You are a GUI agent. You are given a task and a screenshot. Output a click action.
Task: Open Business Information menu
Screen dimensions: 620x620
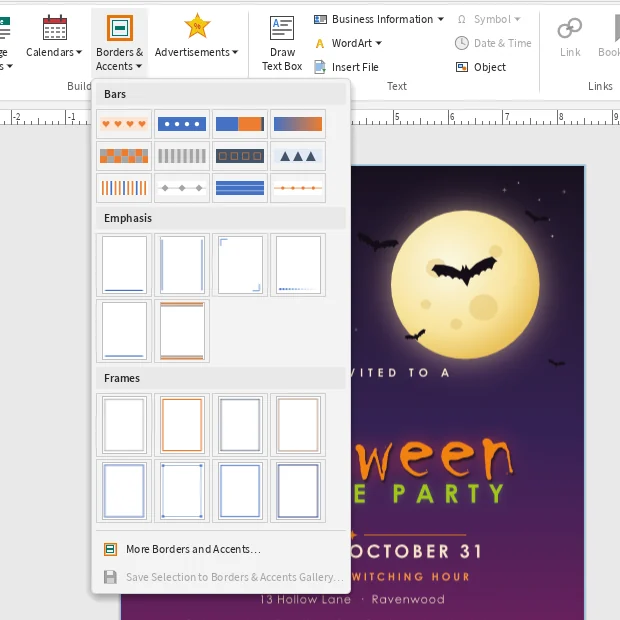(379, 19)
